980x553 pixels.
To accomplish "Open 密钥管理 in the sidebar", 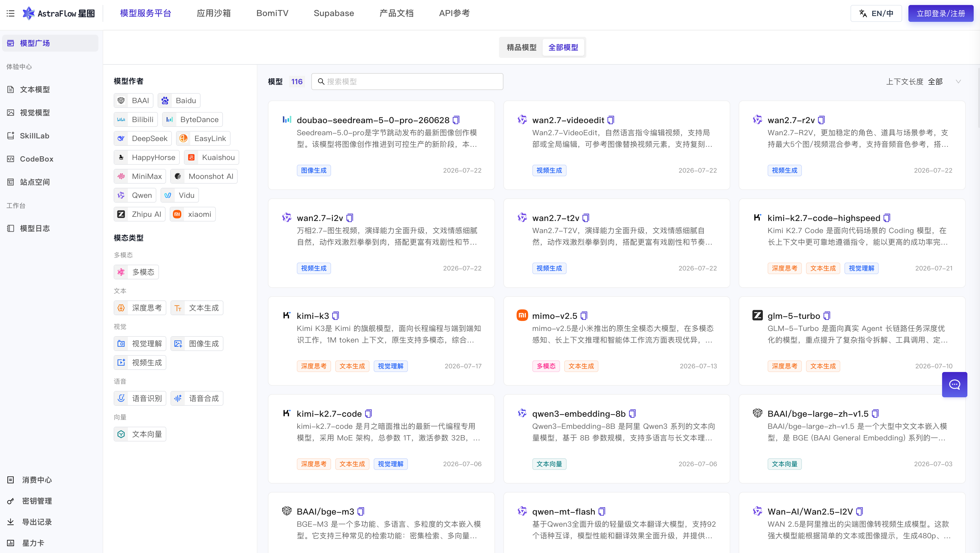I will [37, 501].
